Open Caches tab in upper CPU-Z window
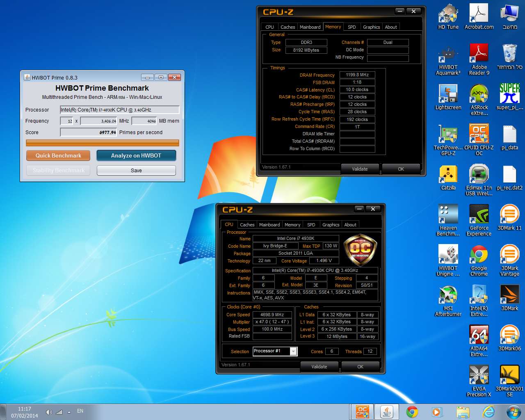The width and height of the screenshot is (525, 420). (288, 27)
